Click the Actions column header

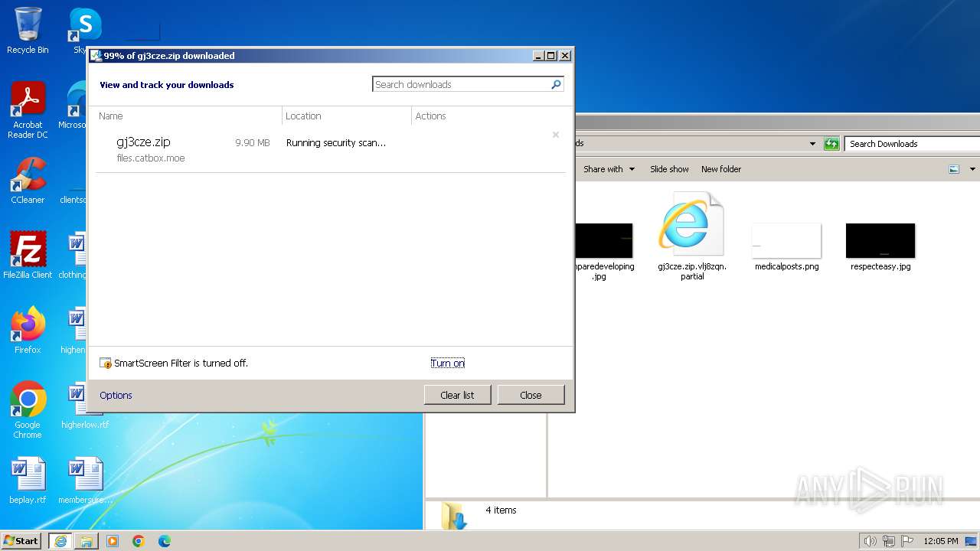430,116
